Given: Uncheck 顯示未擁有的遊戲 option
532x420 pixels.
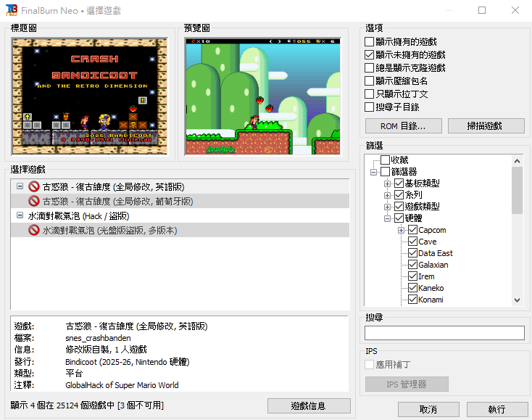Looking at the screenshot, I should click(369, 54).
